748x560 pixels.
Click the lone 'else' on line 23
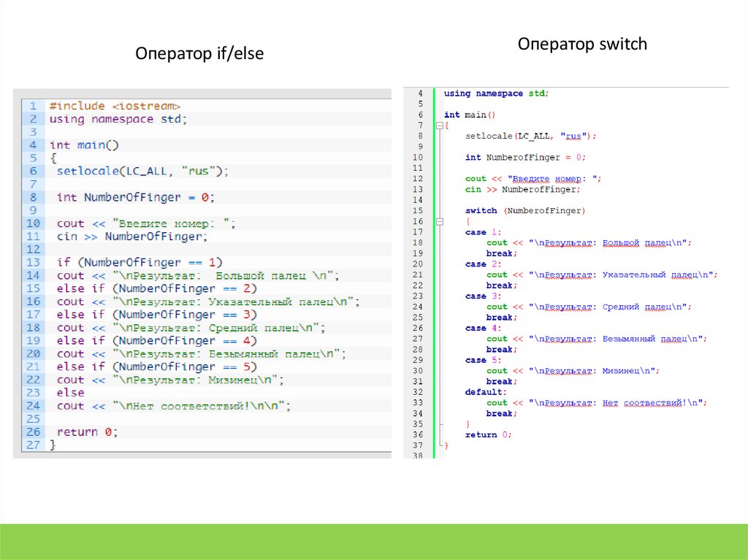tap(70, 393)
